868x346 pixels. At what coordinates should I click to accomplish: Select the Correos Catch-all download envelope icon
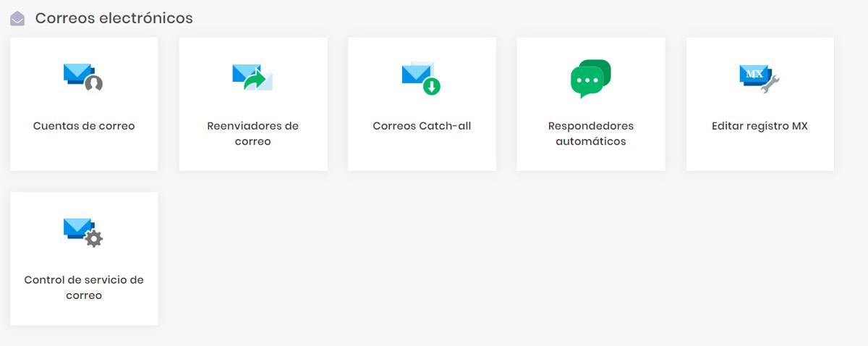click(422, 78)
